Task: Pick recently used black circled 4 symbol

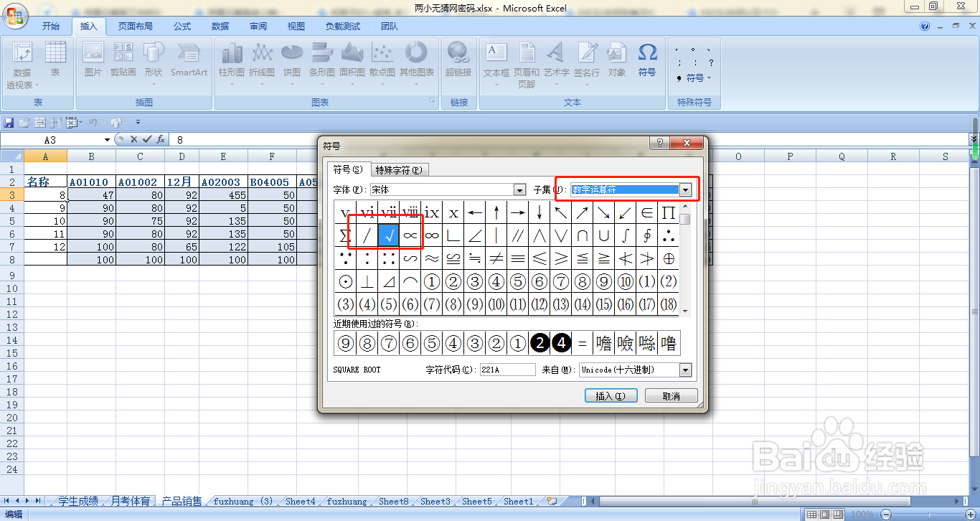Action: 561,344
